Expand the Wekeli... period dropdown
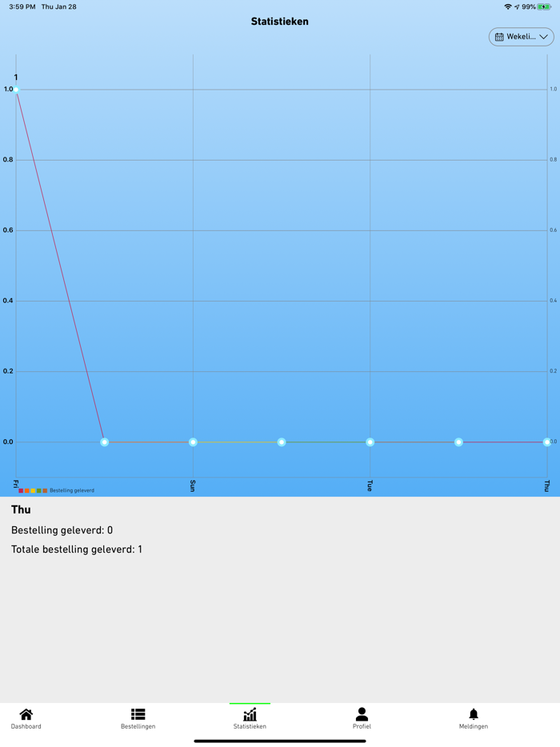The width and height of the screenshot is (560, 747). 522,37
